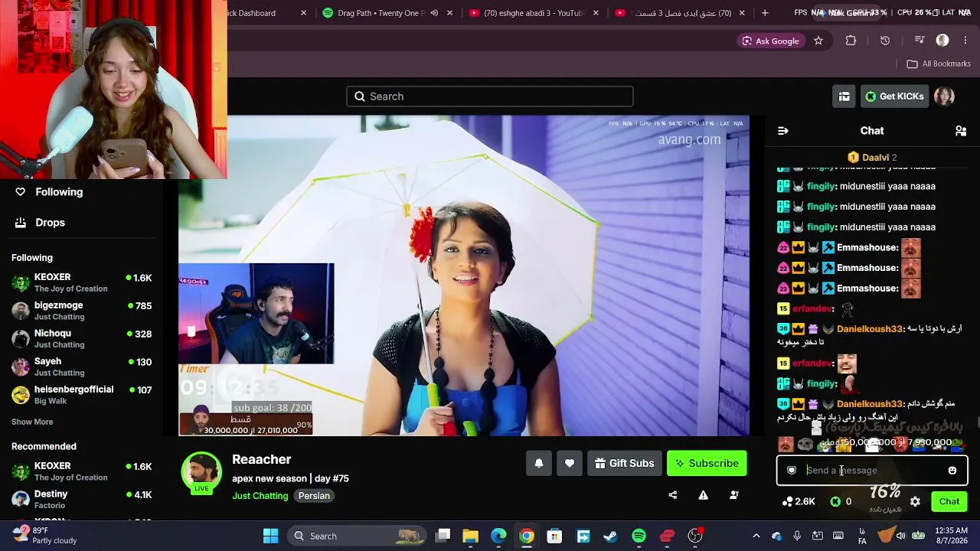Open KEOXER channel in Recommended list
980x551 pixels.
[x=82, y=471]
